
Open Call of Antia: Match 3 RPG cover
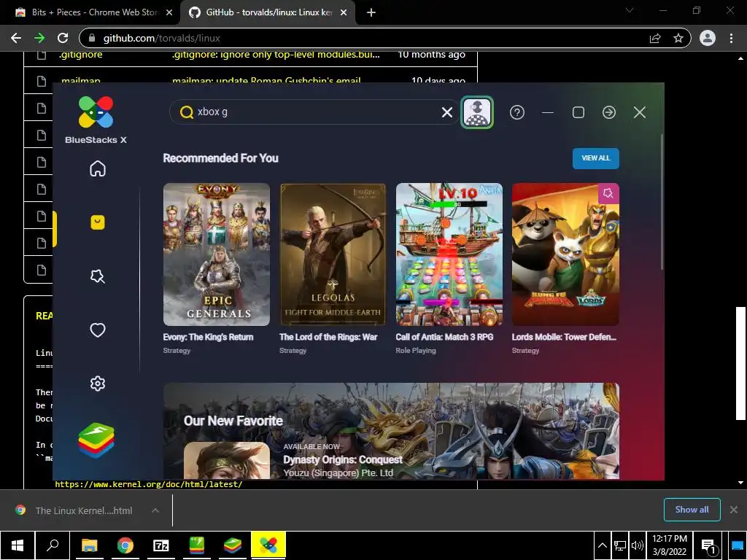coord(449,254)
